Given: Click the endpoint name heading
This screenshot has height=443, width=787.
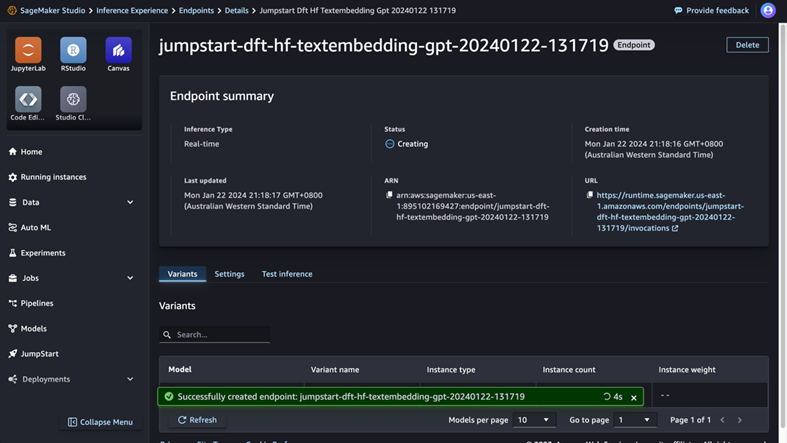Looking at the screenshot, I should click(384, 45).
